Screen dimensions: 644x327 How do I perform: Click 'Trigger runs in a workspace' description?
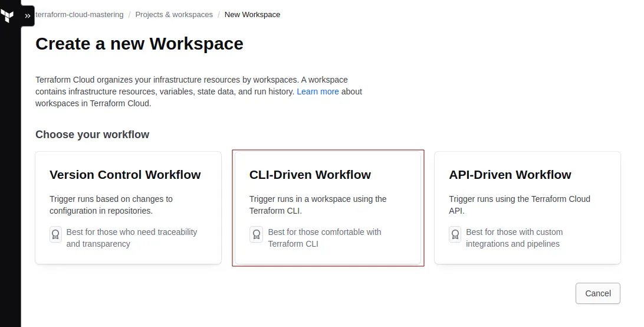[318, 205]
